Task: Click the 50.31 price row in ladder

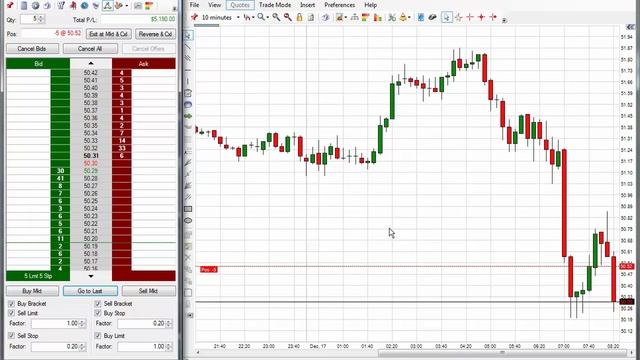Action: click(x=91, y=156)
